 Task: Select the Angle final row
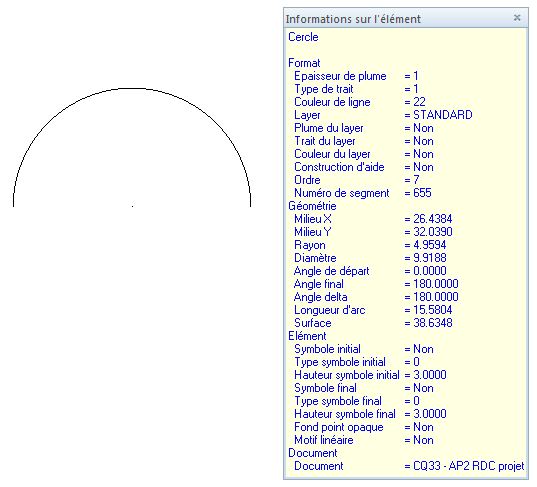(x=406, y=284)
